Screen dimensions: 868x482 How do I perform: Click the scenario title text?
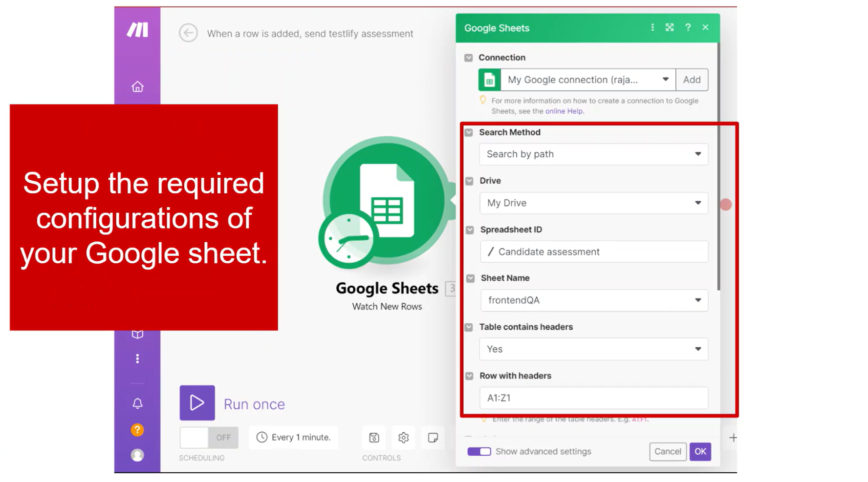[310, 34]
